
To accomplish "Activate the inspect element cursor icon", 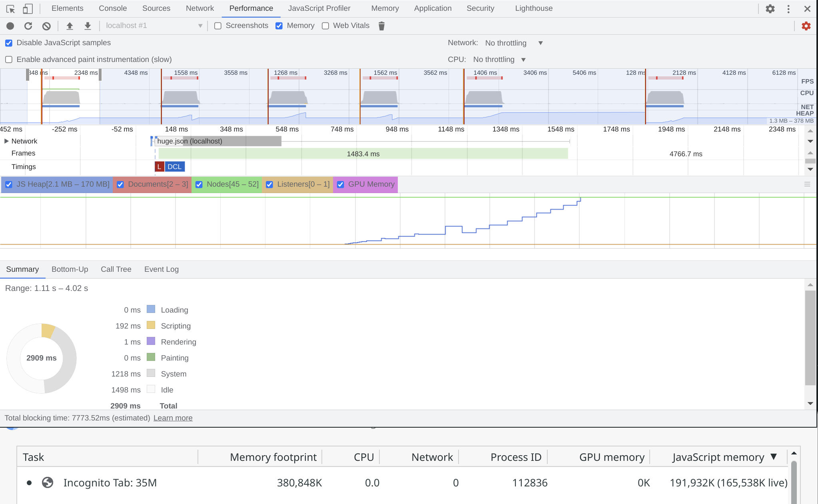I will click(10, 8).
